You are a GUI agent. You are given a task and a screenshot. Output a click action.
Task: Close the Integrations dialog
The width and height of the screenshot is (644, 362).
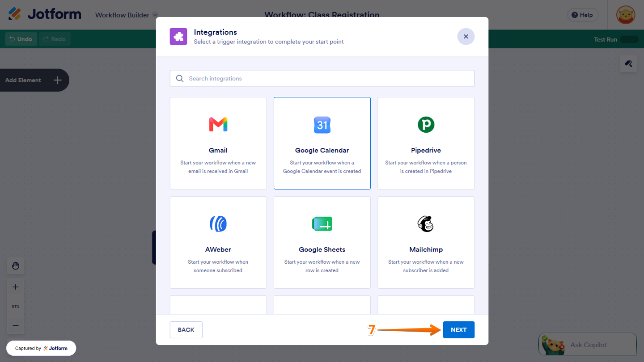[466, 37]
